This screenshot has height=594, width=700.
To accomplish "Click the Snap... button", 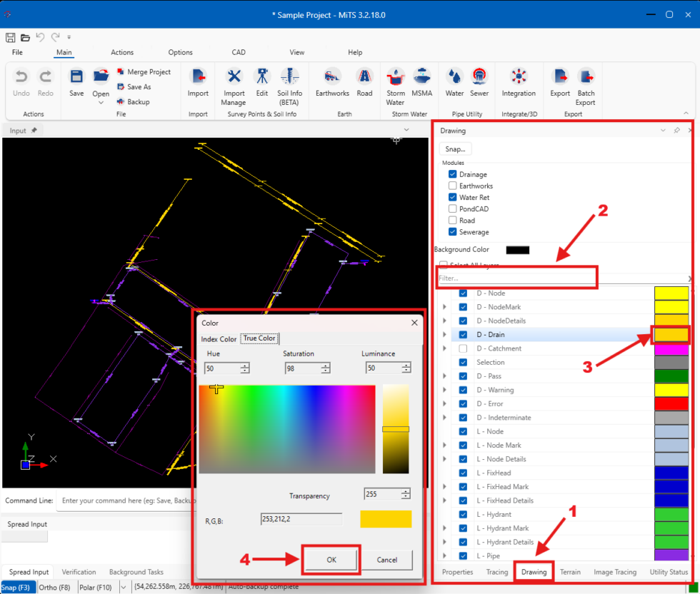I will tap(455, 148).
